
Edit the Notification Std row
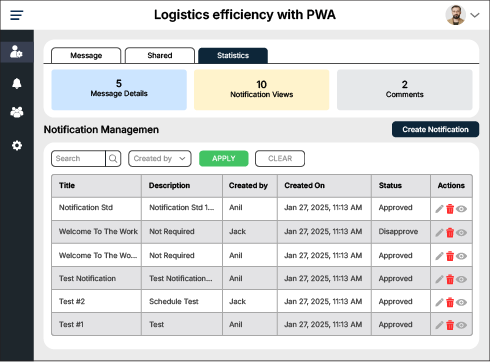pos(439,209)
